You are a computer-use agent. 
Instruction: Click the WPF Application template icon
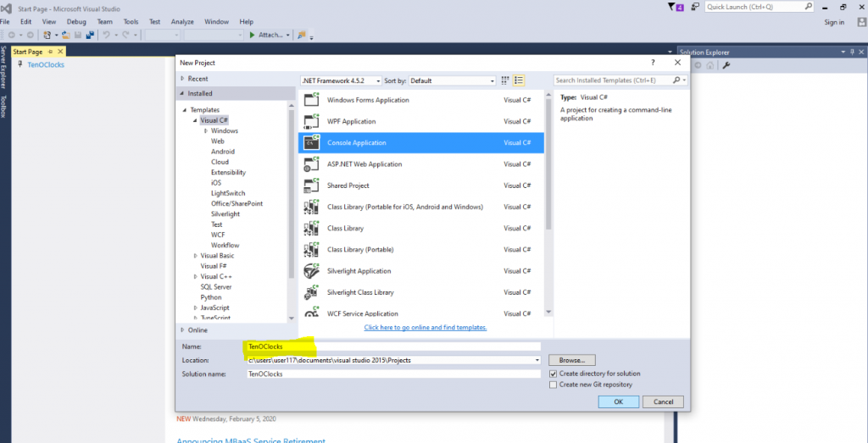[312, 121]
